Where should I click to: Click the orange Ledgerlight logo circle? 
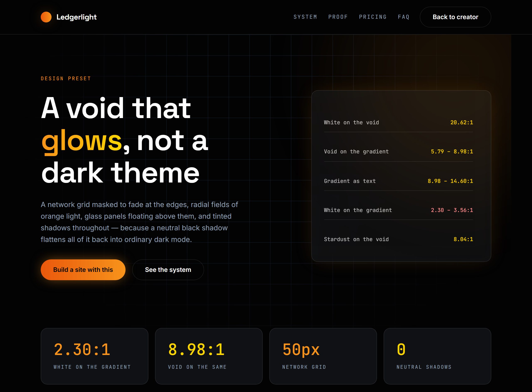[x=46, y=17]
